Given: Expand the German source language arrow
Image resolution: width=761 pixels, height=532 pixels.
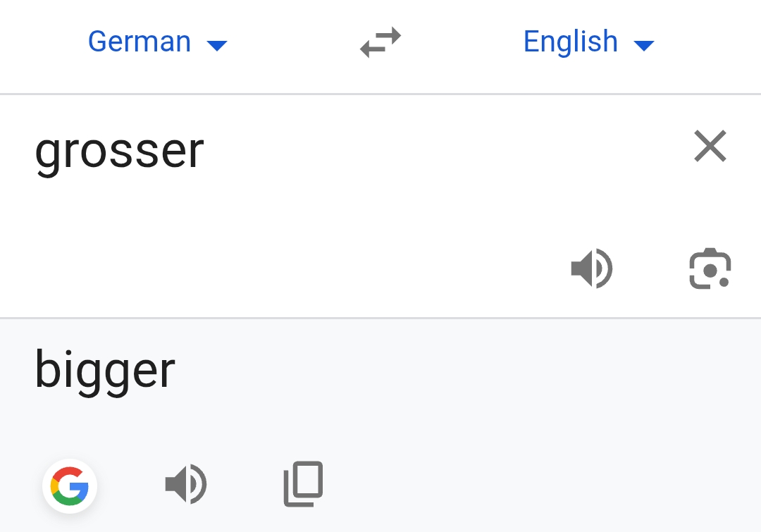Looking at the screenshot, I should [217, 46].
